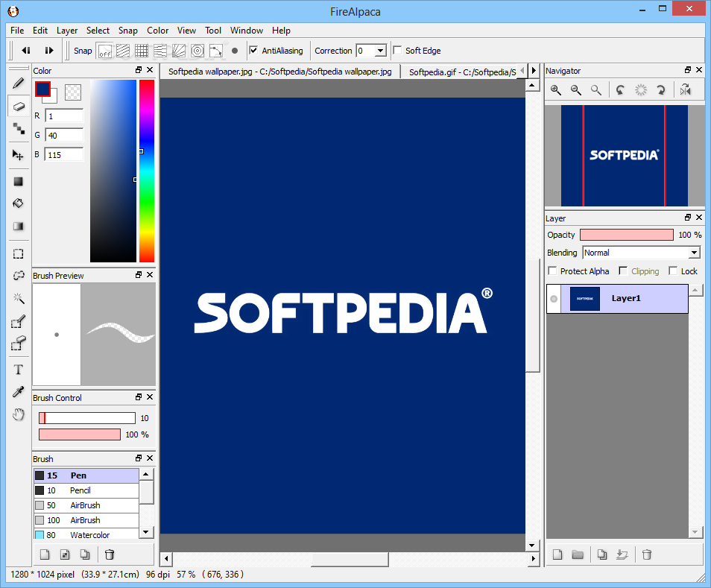The width and height of the screenshot is (711, 588).
Task: Zoom out using the Navigator magnifier minus
Action: (x=576, y=90)
